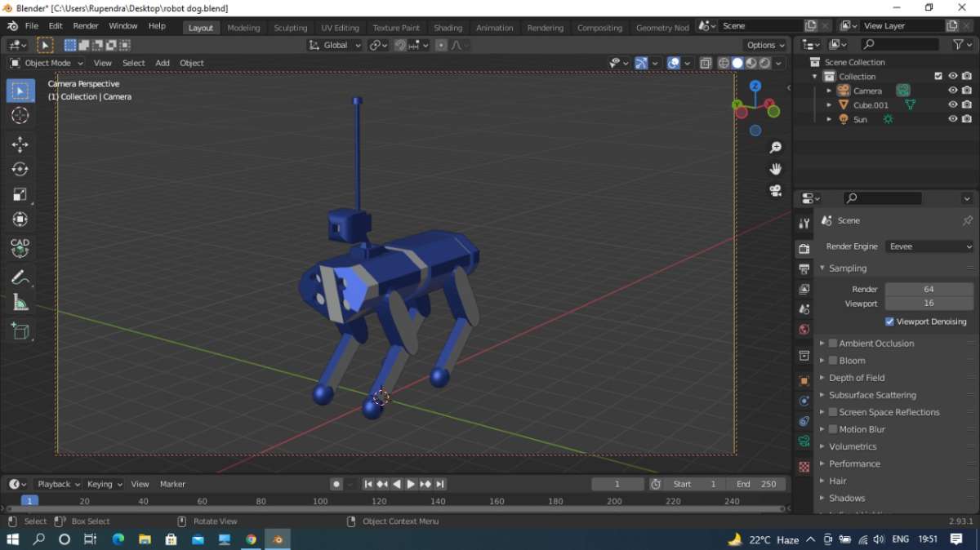Select the Measure tool

click(20, 304)
